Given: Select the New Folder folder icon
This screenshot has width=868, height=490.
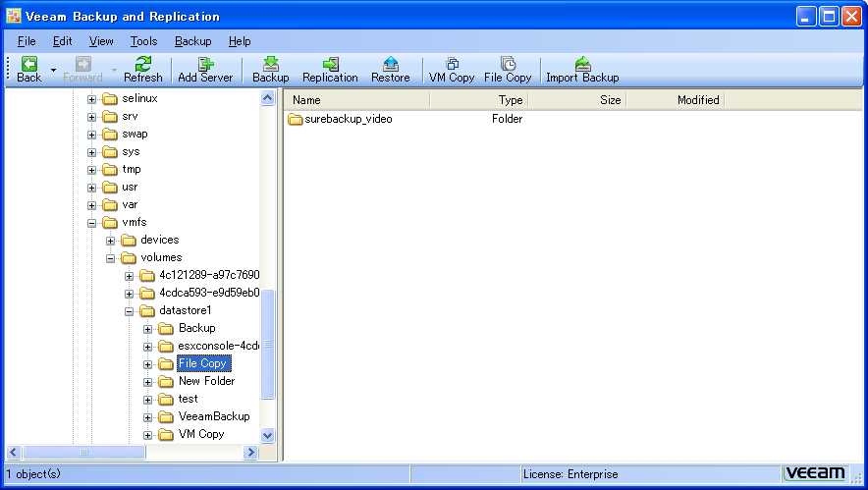Looking at the screenshot, I should click(166, 382).
